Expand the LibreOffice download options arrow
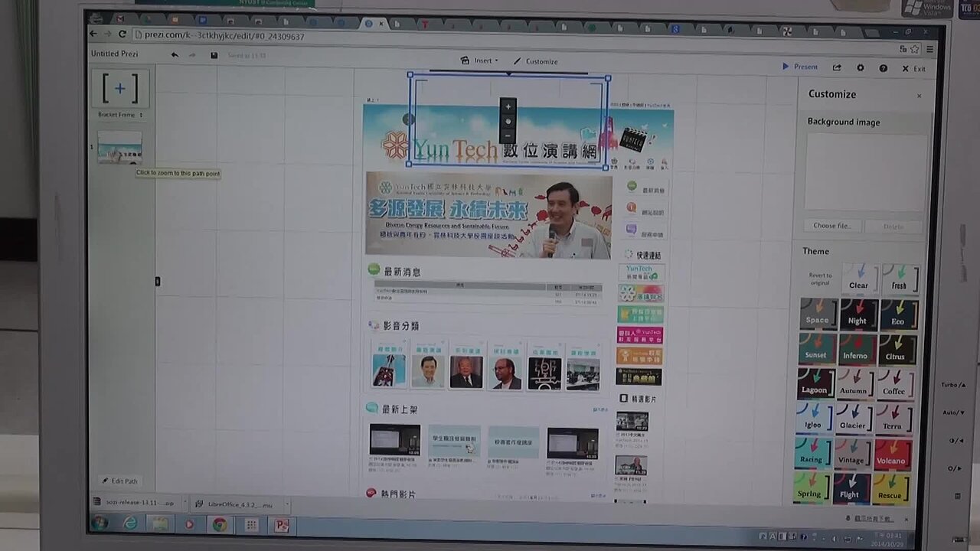980x551 pixels. click(287, 504)
